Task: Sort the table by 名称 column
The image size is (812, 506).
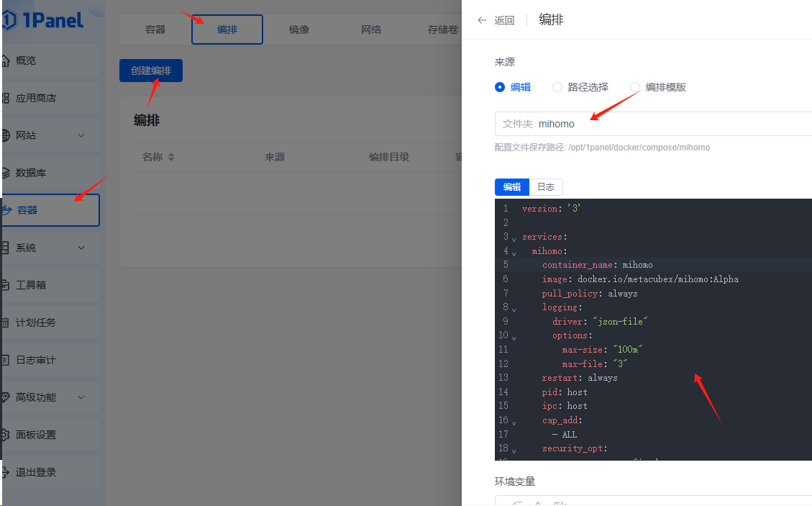Action: [171, 157]
